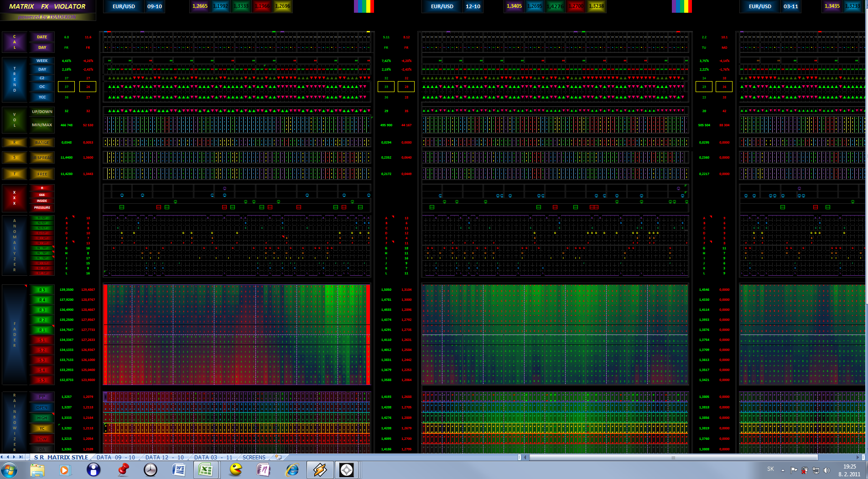Open the clock application in the taskbar
The image size is (868, 479).
click(x=150, y=470)
